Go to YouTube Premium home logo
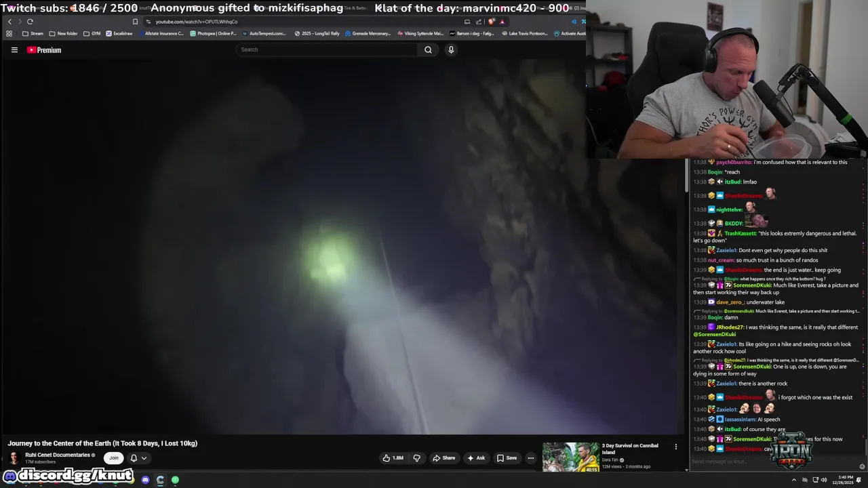This screenshot has width=868, height=488. [x=44, y=49]
